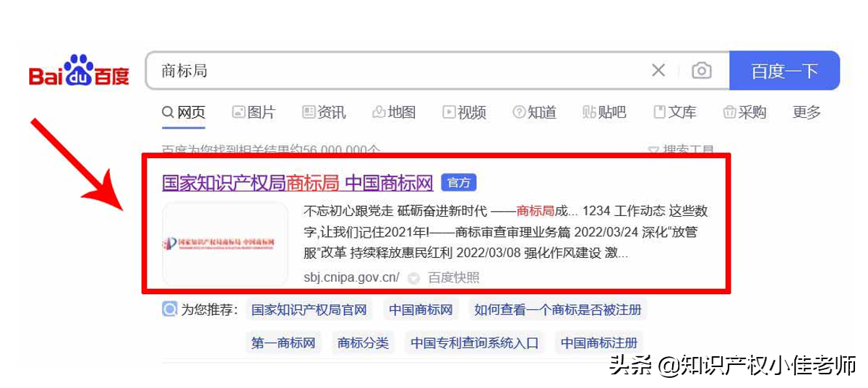868x388 pixels.
Task: Open result title 国家知识产权局商标局 中国商标网
Action: coord(297,183)
